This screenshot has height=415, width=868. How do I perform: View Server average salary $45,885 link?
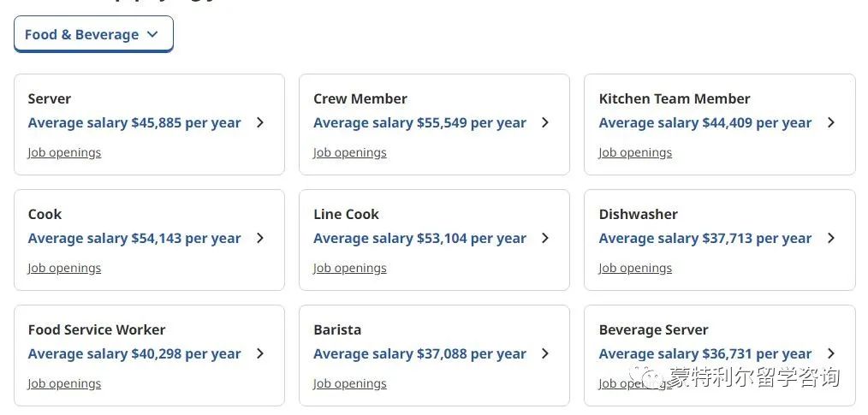pos(134,123)
